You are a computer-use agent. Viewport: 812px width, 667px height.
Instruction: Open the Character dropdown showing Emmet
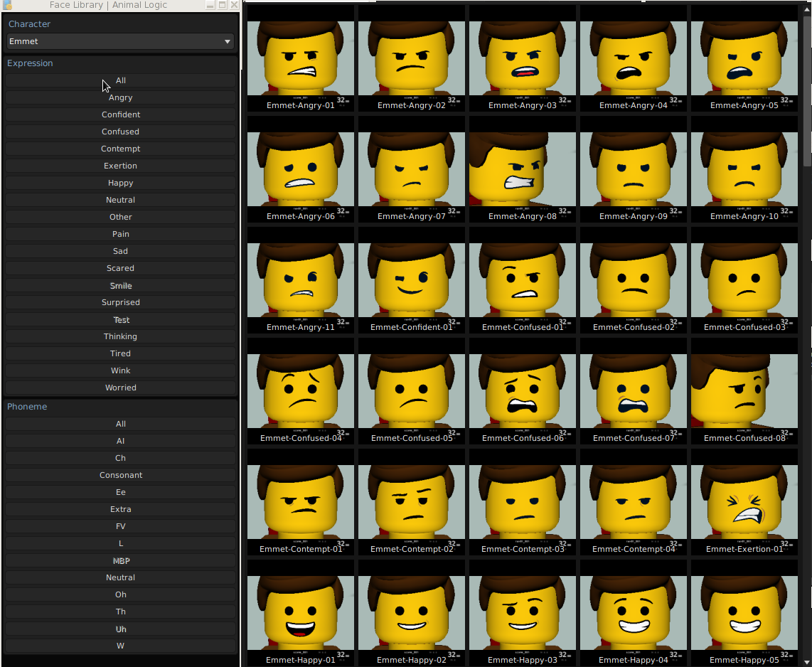point(120,41)
